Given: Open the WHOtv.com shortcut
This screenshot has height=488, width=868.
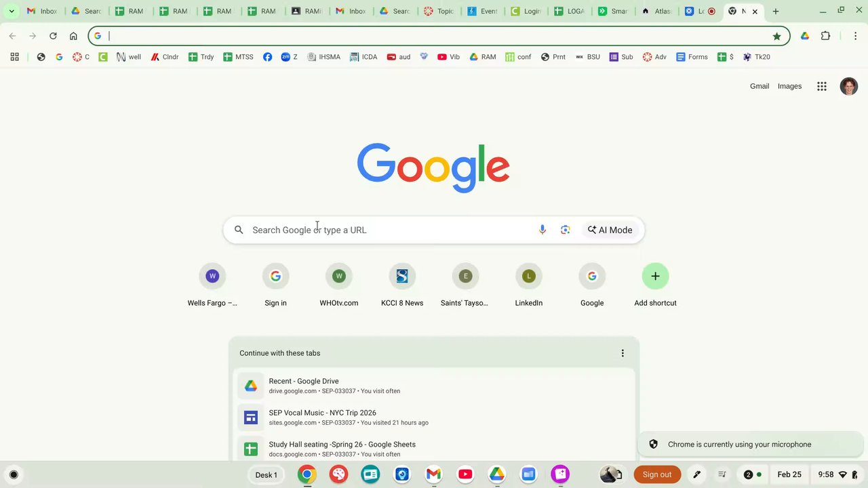Looking at the screenshot, I should point(339,285).
